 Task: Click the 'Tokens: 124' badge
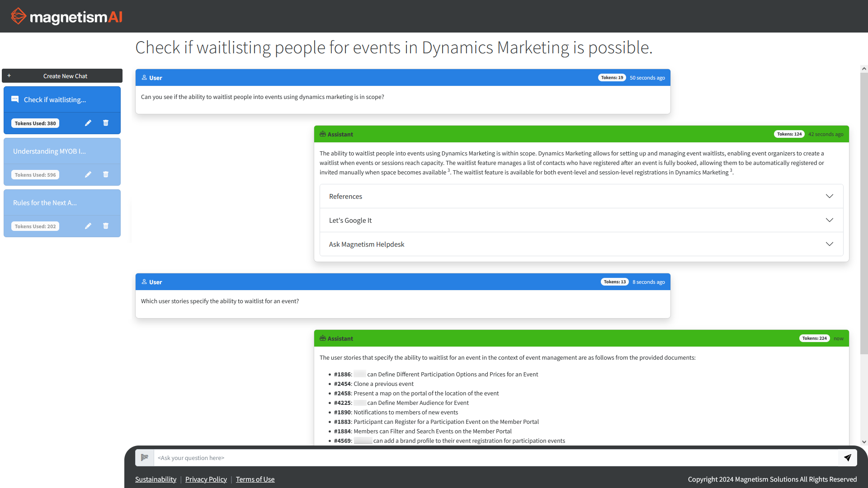pyautogui.click(x=789, y=134)
